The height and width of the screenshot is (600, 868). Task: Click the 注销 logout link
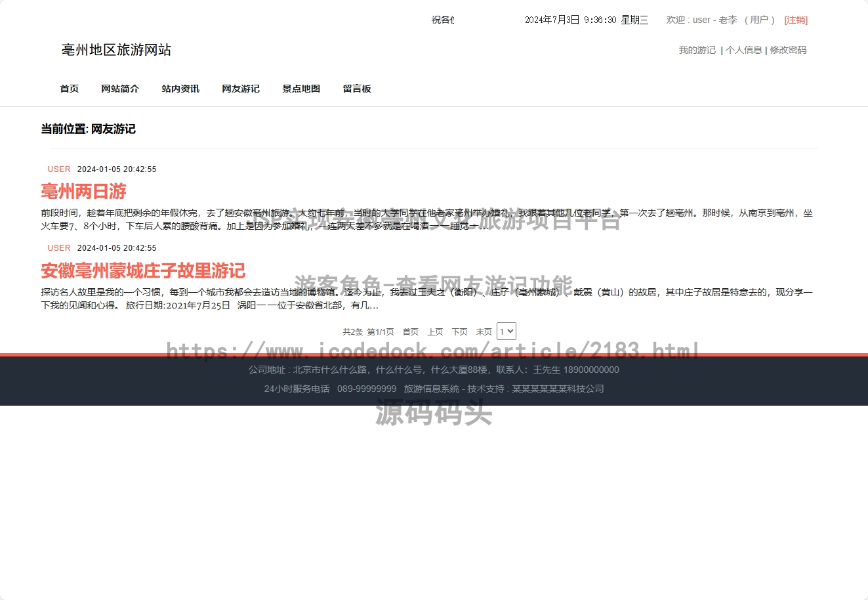pyautogui.click(x=796, y=20)
